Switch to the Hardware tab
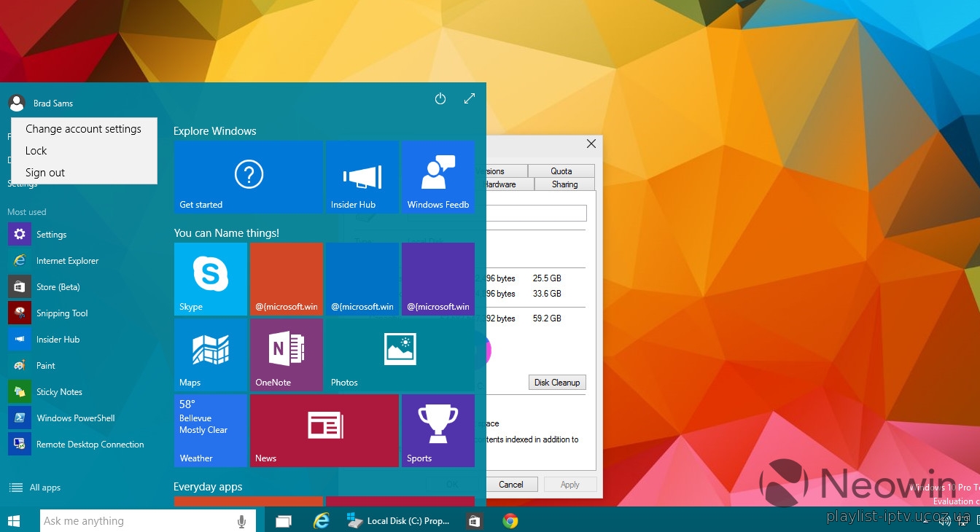 (510, 184)
